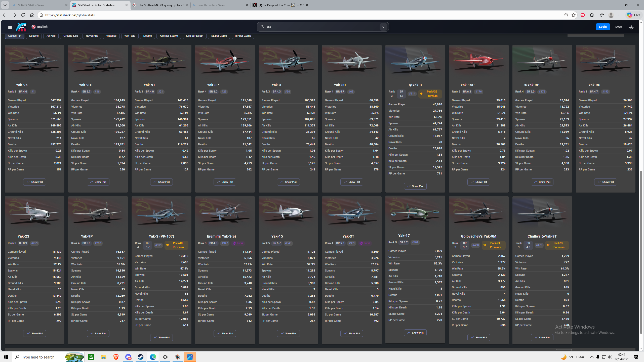The width and height of the screenshot is (644, 362).
Task: Open Copilot Chat in browser toolbar
Action: click(634, 15)
